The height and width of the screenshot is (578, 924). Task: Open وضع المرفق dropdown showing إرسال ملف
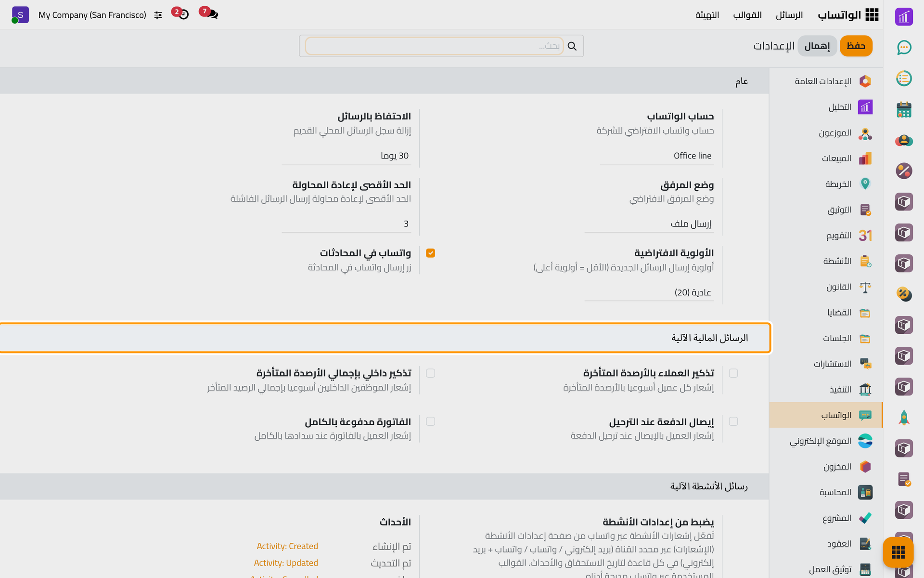coord(649,224)
